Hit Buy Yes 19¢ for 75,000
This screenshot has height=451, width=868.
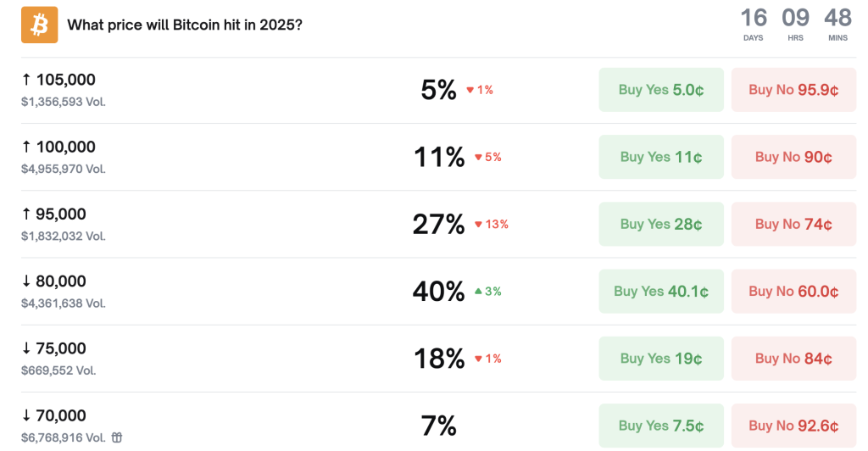pyautogui.click(x=661, y=359)
